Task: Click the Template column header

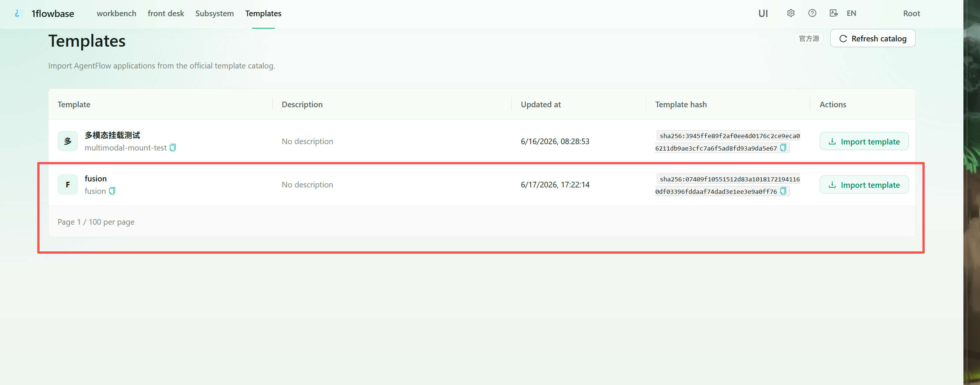Action: [x=74, y=104]
